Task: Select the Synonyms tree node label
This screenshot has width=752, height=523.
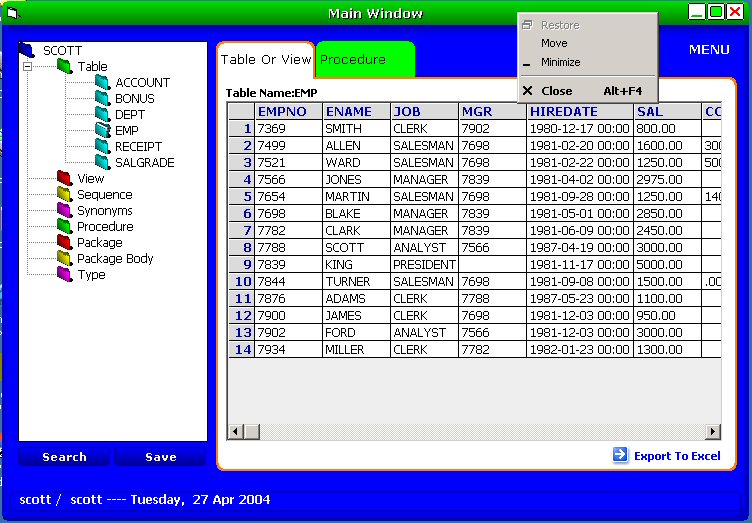Action: (105, 210)
